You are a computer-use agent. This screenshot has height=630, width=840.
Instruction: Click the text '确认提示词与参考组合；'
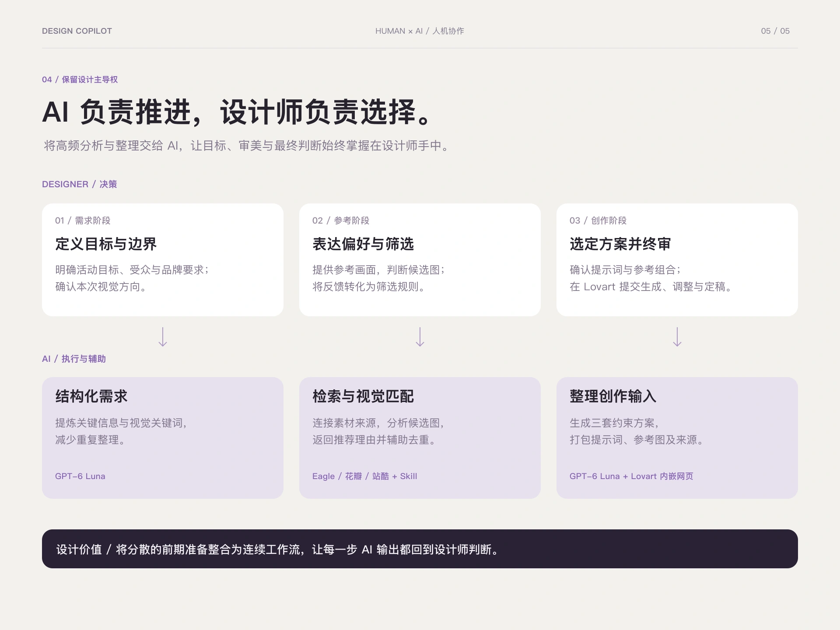[626, 270]
